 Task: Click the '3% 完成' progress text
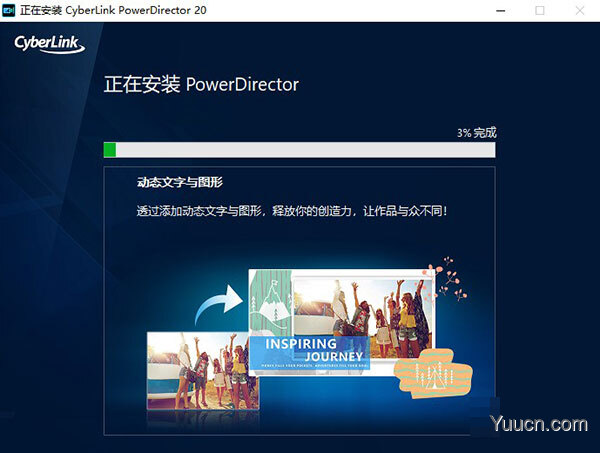pos(476,133)
